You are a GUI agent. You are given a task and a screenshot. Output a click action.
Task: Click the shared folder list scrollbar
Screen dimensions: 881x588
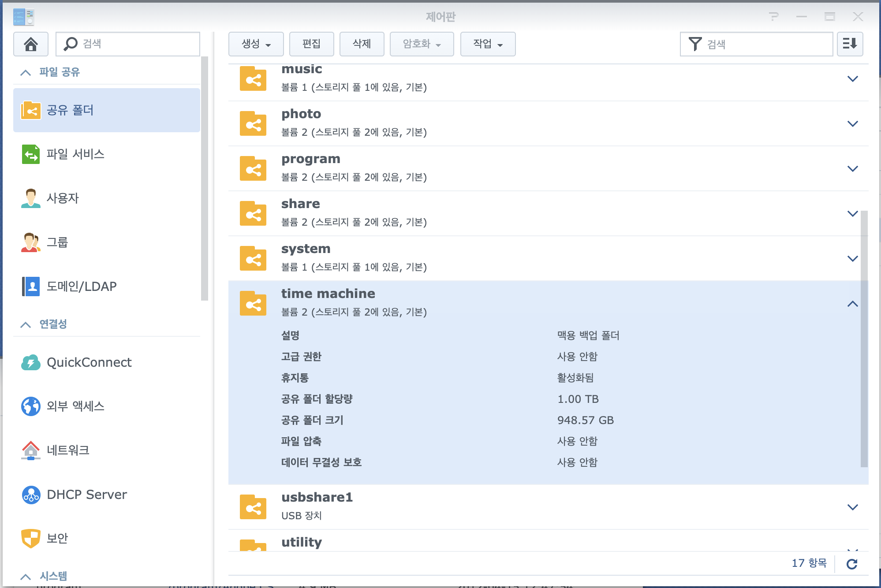(x=864, y=339)
